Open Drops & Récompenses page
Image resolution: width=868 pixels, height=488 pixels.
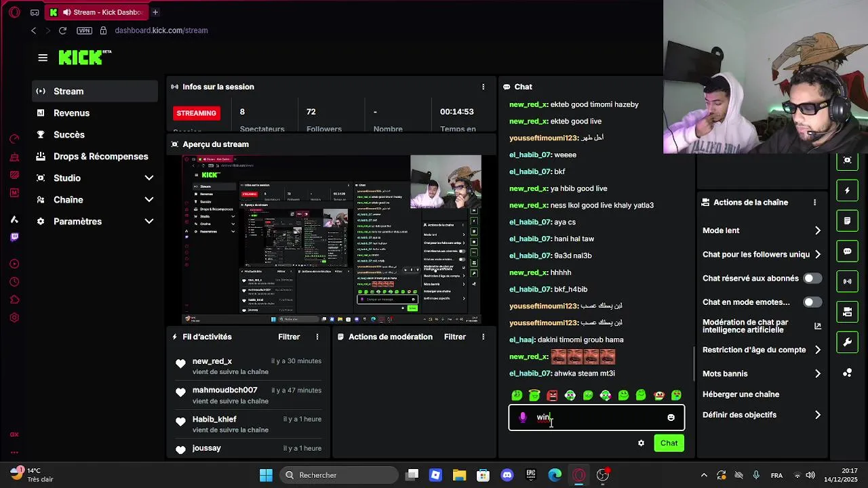[x=95, y=157]
